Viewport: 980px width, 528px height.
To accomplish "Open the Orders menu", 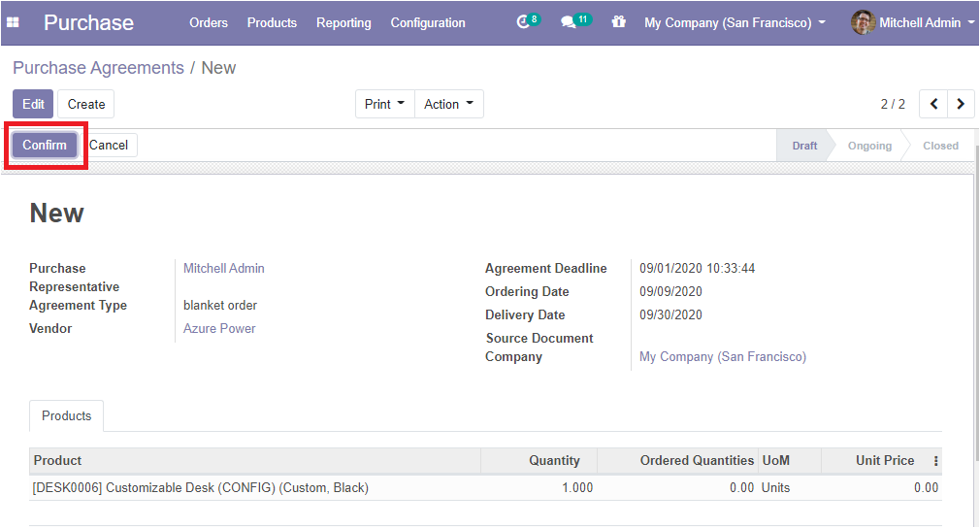I will click(209, 22).
